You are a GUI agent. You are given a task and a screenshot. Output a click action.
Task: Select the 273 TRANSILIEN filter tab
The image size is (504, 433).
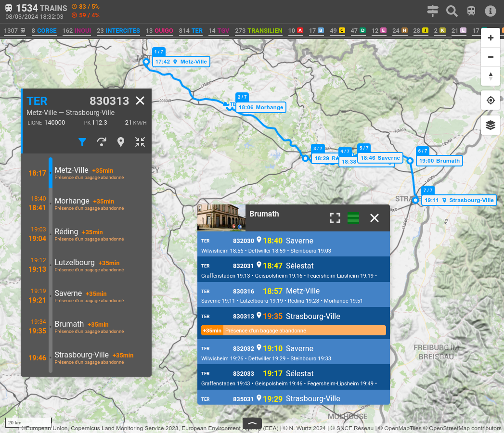[258, 31]
